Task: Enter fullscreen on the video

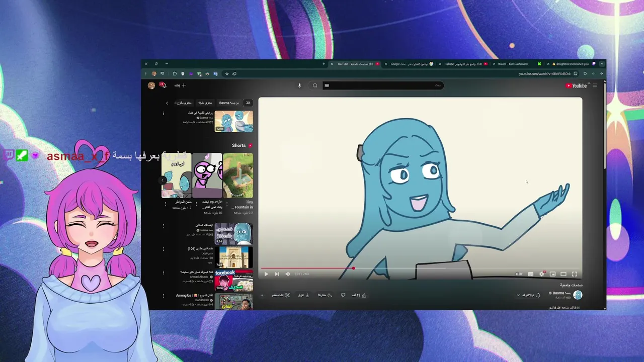Action: pos(574,274)
